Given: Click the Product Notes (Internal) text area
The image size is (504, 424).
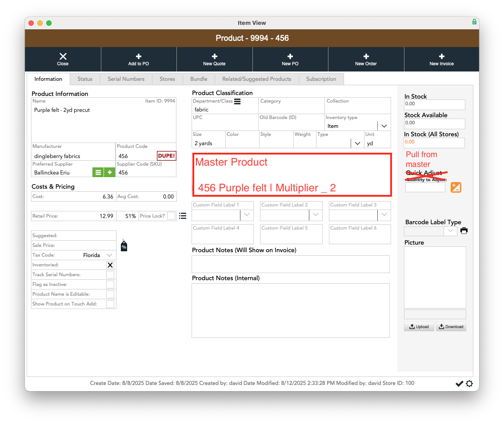Looking at the screenshot, I should 290,310.
